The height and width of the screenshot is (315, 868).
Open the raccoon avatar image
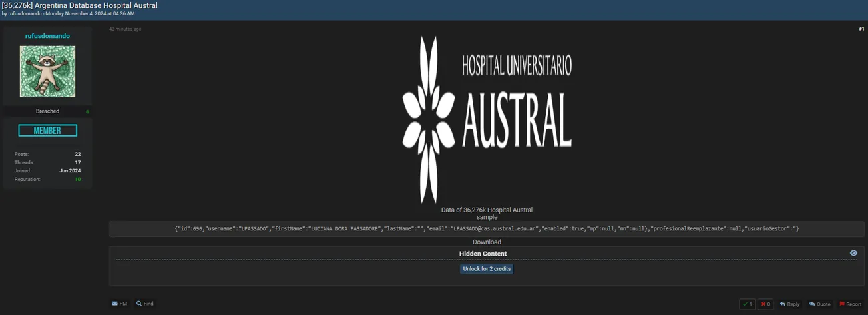(47, 72)
